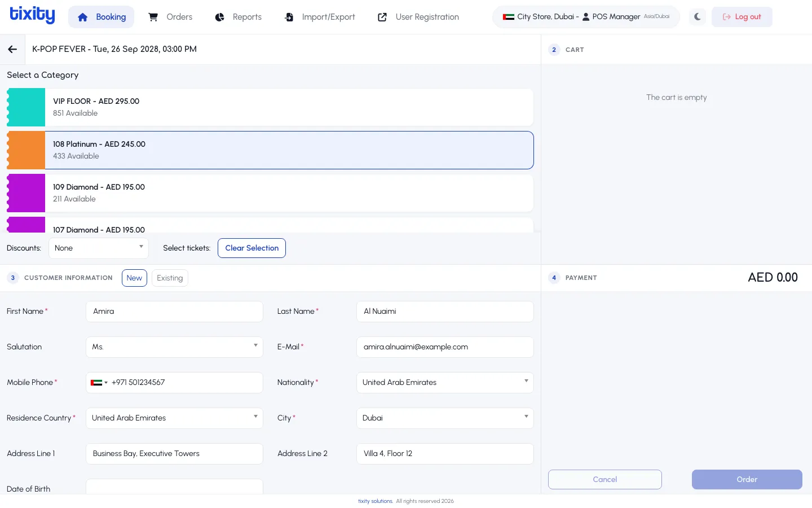
Task: Open the City dropdown
Action: tap(445, 418)
